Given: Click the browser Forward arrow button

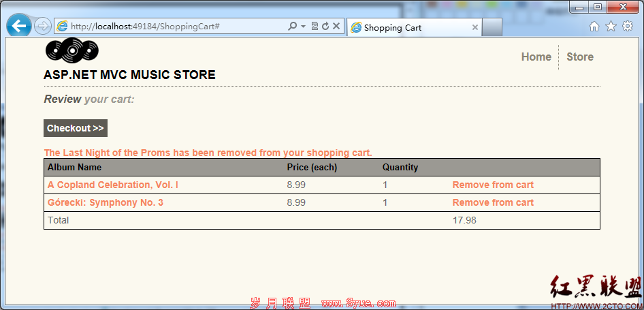Looking at the screenshot, I should (x=43, y=27).
